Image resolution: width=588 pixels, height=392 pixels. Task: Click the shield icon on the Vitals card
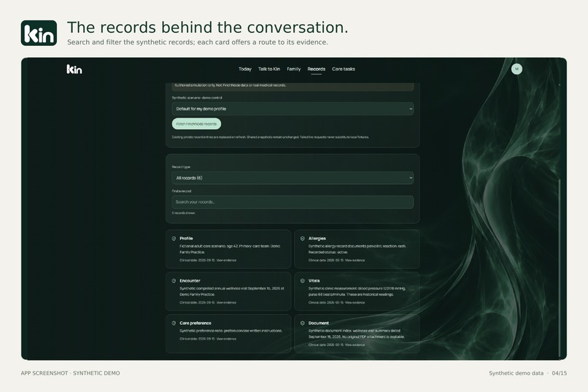302,281
